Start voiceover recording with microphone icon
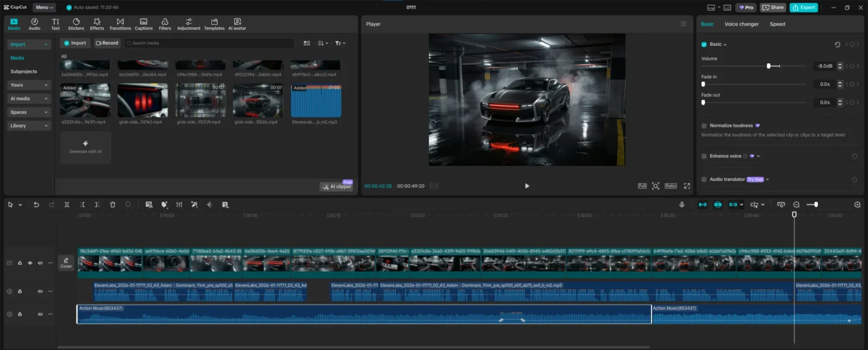This screenshot has width=868, height=350. point(682,204)
